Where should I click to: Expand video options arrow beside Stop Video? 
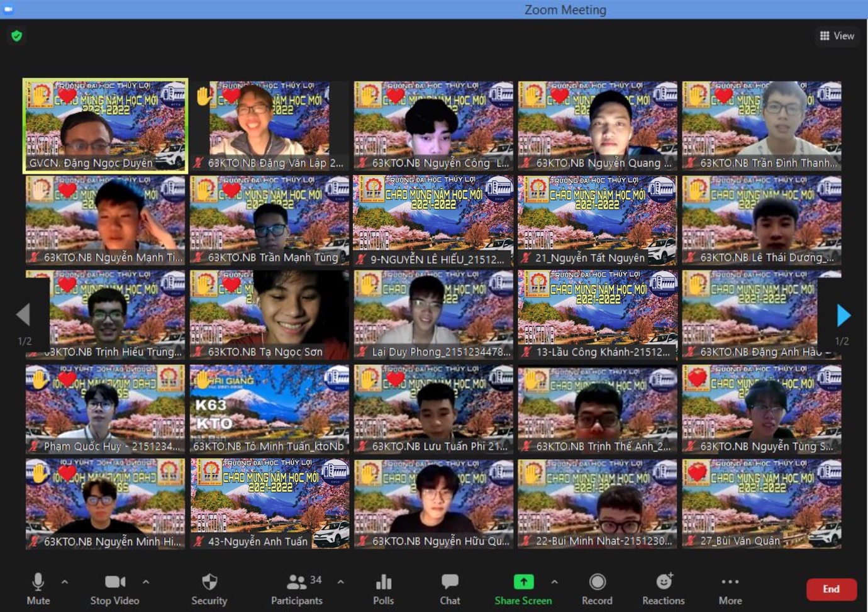point(146,582)
